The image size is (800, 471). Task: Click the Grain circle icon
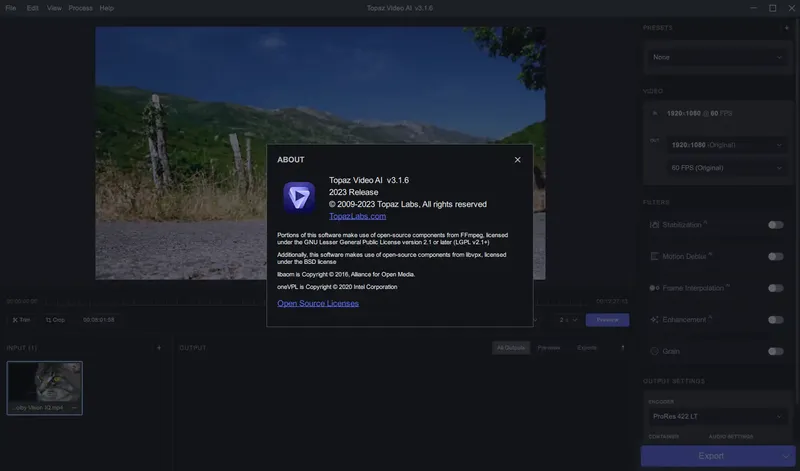(x=654, y=351)
